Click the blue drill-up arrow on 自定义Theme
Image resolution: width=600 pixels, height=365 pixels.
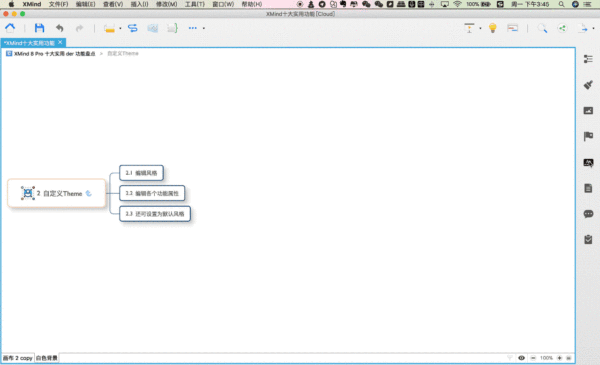88,193
